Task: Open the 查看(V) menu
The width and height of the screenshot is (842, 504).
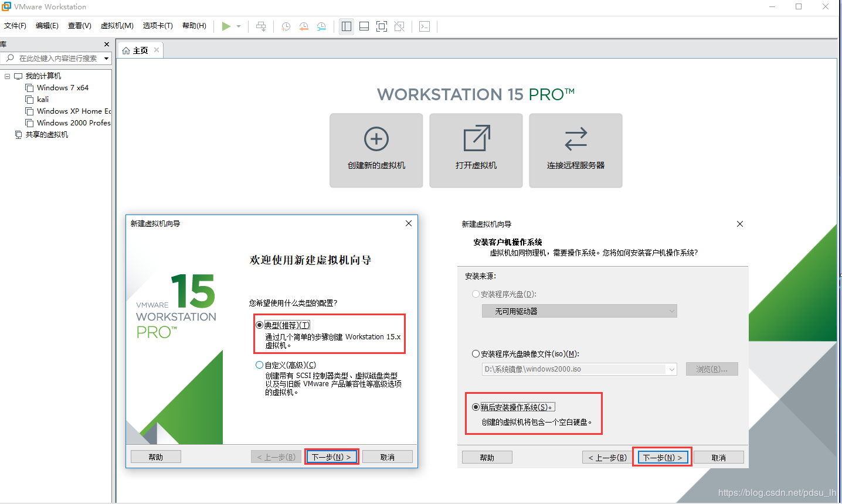Action: [80, 26]
